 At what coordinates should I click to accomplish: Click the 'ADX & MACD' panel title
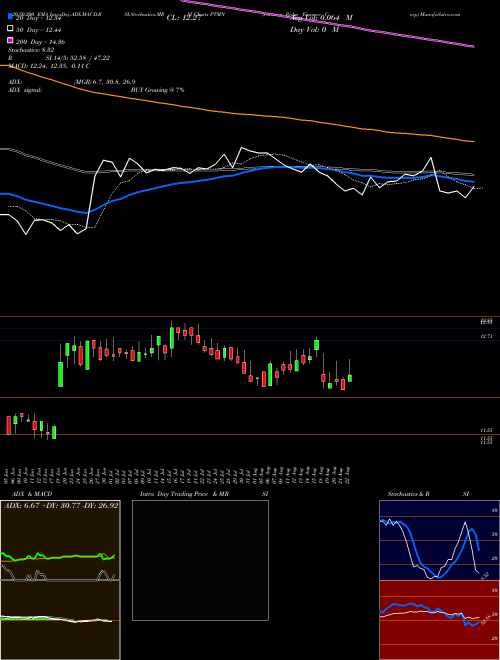point(32,494)
